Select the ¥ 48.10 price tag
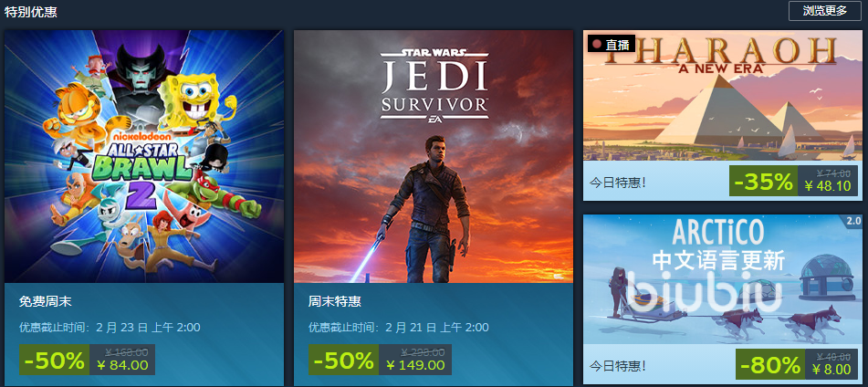Viewport: 868px width, 387px height. pos(827,186)
